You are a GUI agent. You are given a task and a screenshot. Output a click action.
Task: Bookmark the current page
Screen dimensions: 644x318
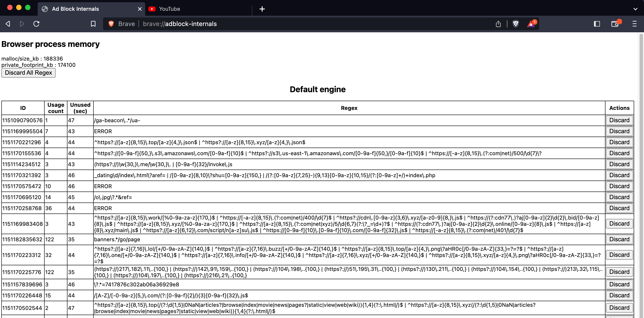[93, 24]
